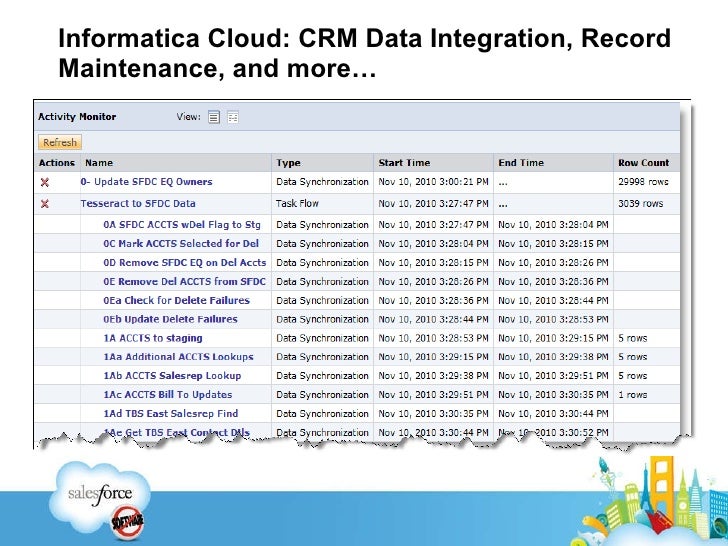Switch to the list view icon
The height and width of the screenshot is (546, 728).
click(x=214, y=117)
